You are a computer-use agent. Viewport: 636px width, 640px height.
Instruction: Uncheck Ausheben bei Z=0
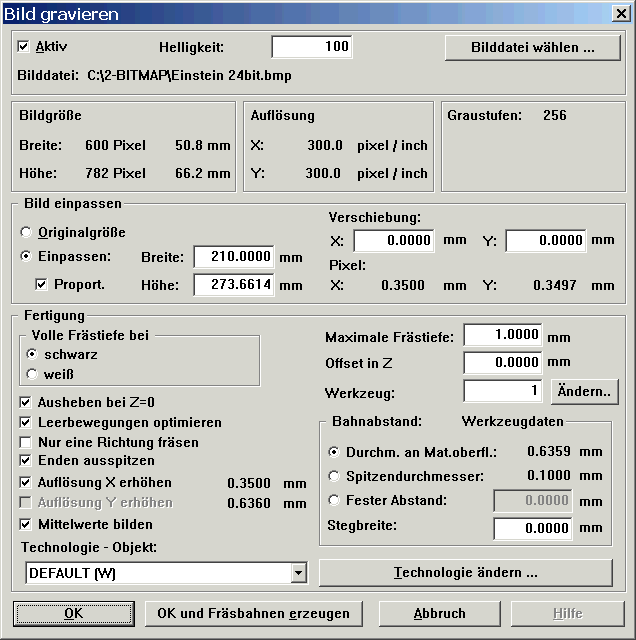tap(25, 402)
